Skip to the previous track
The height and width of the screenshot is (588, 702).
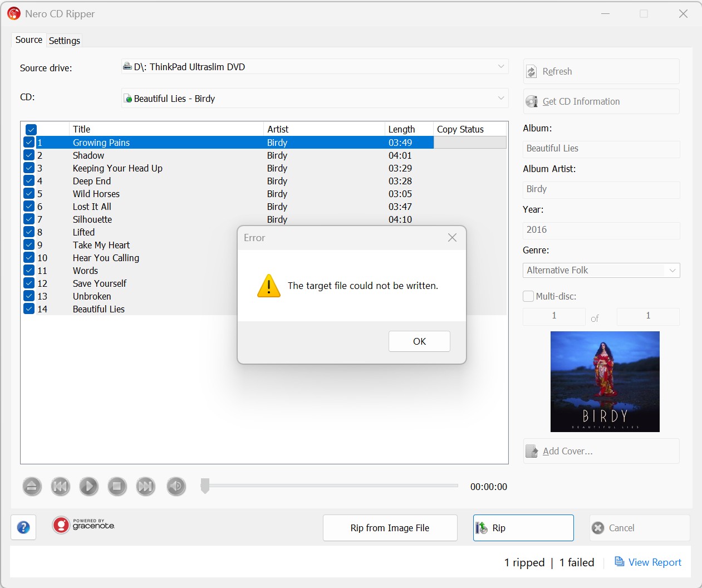pyautogui.click(x=60, y=487)
